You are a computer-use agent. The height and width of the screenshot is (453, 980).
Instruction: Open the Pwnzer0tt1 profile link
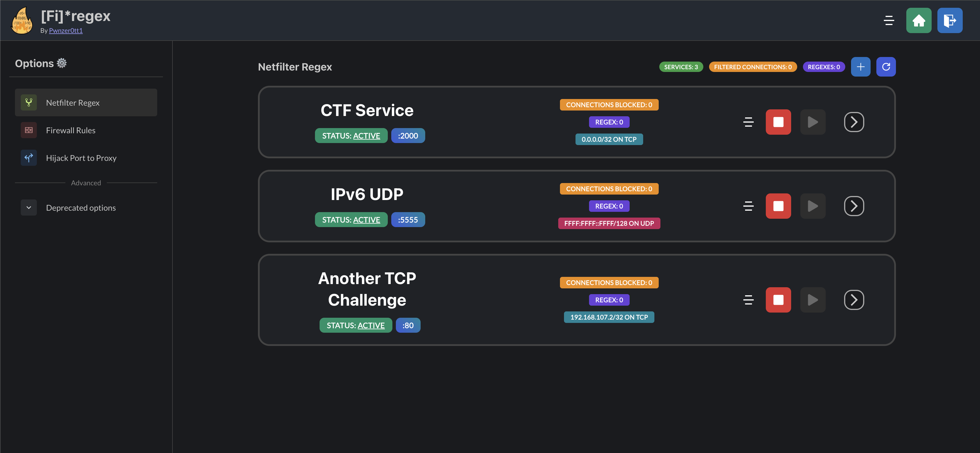tap(65, 31)
